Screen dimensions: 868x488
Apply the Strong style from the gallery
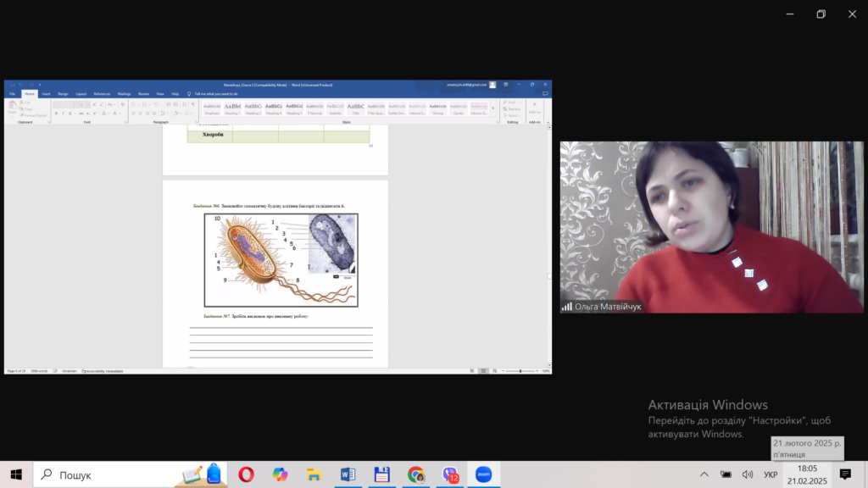point(437,109)
